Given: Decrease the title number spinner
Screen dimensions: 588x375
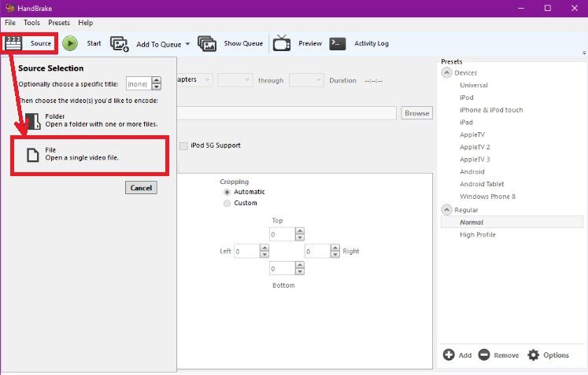Looking at the screenshot, I should click(157, 87).
